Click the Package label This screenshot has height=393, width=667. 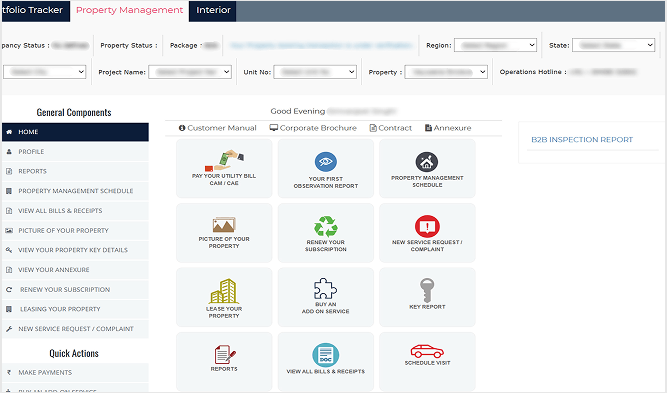185,46
